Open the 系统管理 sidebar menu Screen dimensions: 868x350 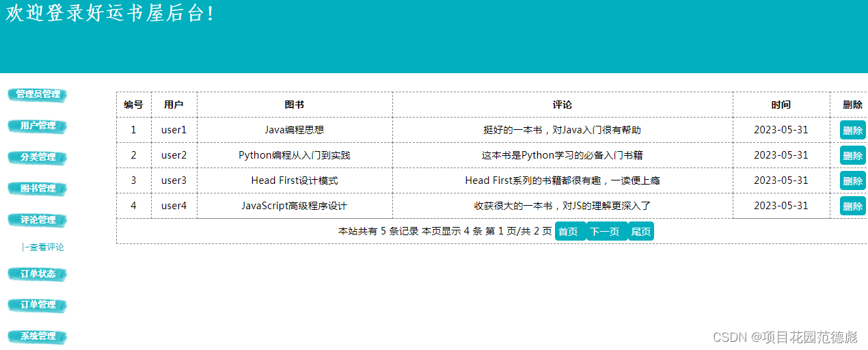click(x=38, y=336)
